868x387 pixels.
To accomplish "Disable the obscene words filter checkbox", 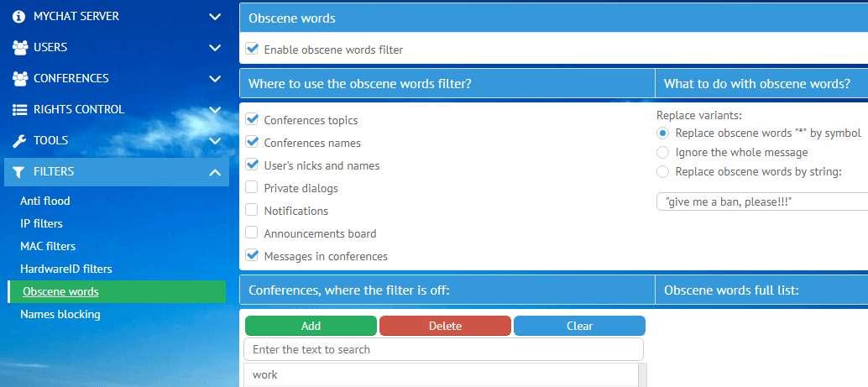I will coord(252,50).
